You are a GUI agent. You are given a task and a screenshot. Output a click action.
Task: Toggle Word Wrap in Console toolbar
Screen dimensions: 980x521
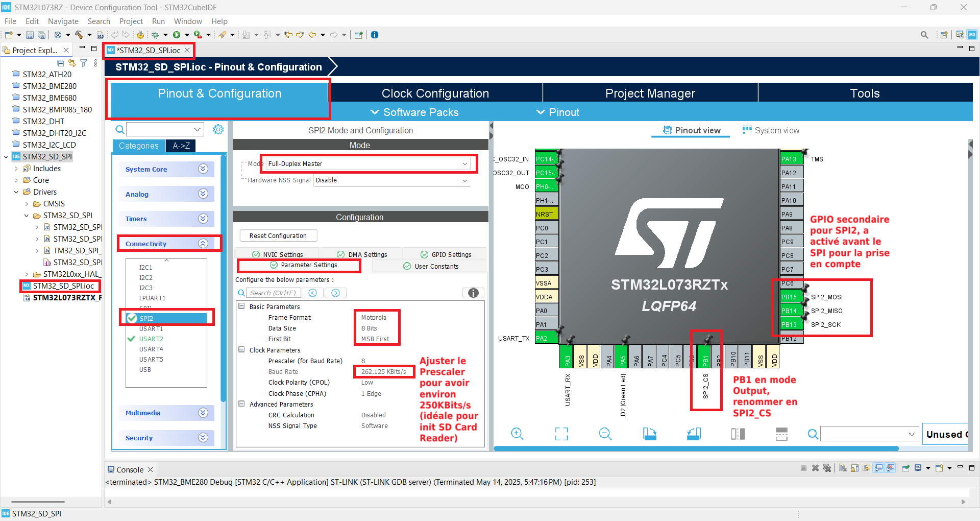click(866, 468)
